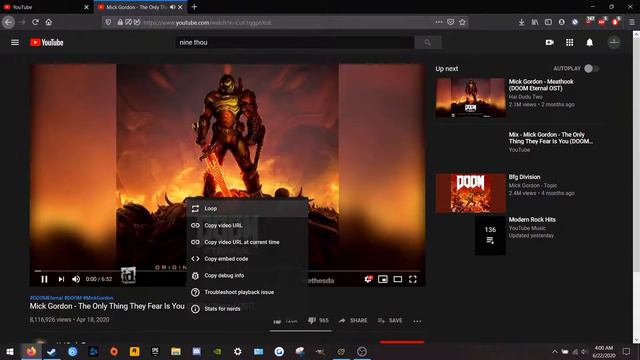Bookmark this page with the star

[462, 22]
